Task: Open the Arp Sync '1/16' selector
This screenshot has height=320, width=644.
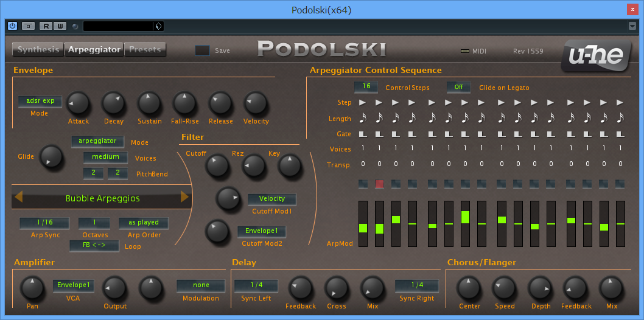Action: [45, 223]
